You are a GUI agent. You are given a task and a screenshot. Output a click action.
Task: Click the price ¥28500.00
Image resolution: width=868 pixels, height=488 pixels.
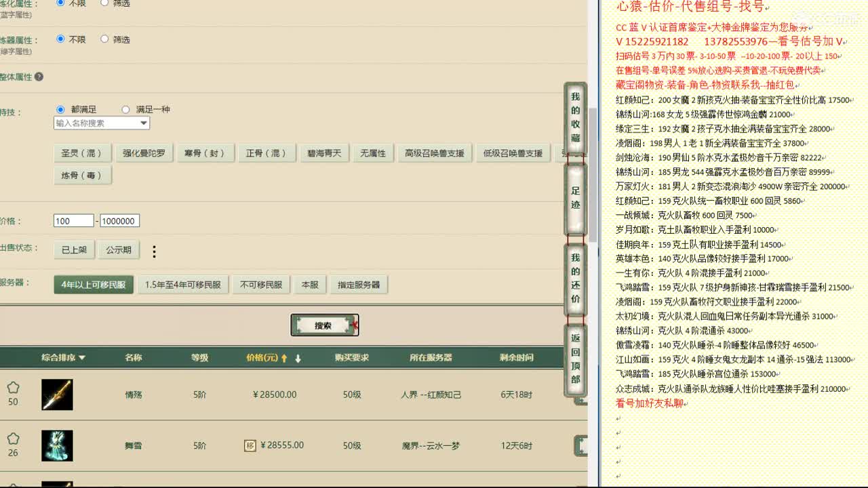[275, 394]
